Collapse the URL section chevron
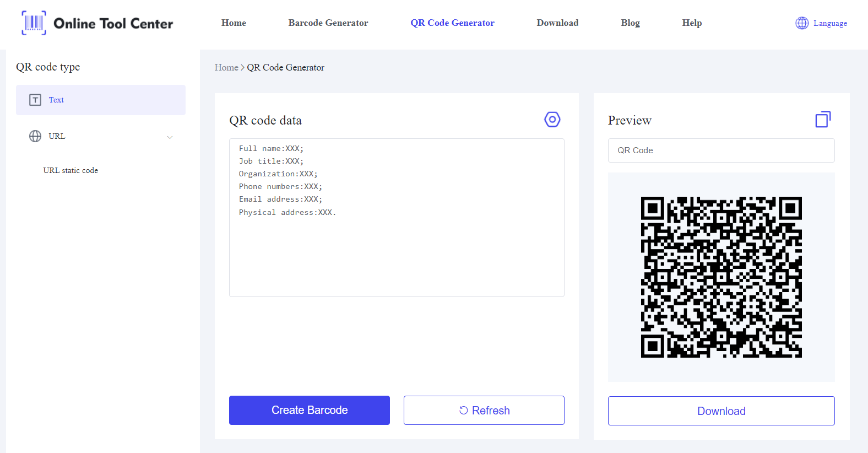Image resolution: width=868 pixels, height=453 pixels. coord(170,137)
